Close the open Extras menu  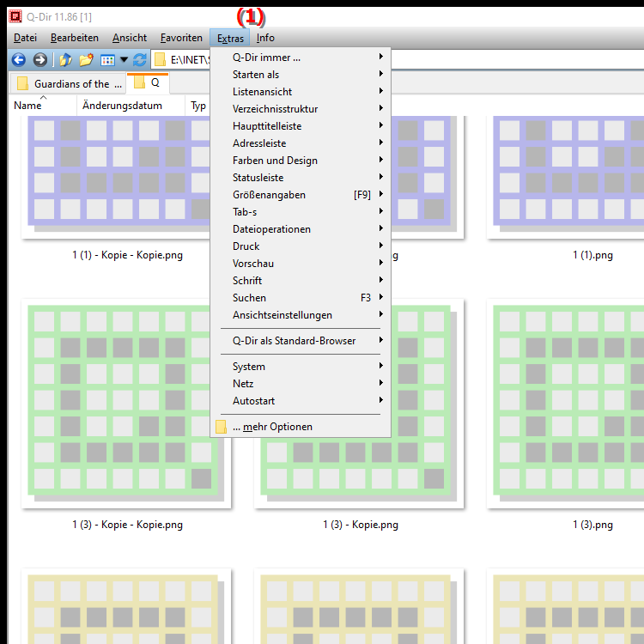pyautogui.click(x=230, y=38)
